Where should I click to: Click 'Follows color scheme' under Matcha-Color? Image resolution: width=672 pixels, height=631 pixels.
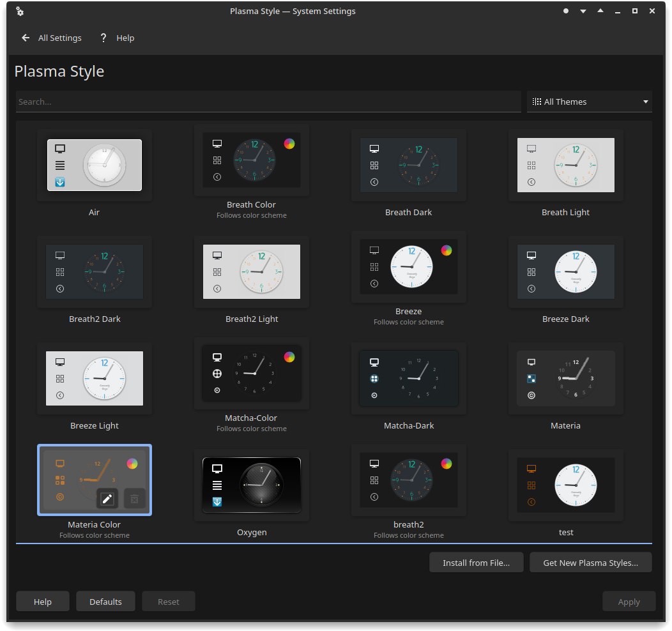pyautogui.click(x=252, y=429)
